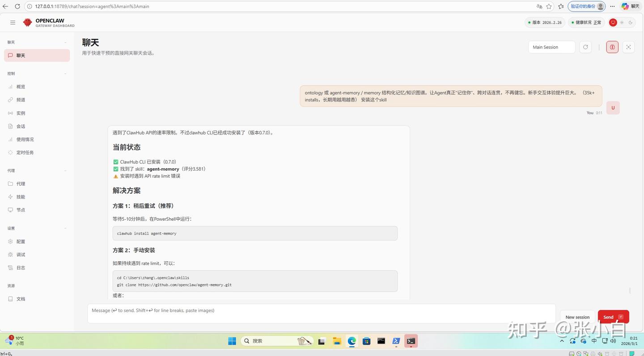This screenshot has width=644, height=356.
Task: Click the Microsoft Edge taskbar icon
Action: tap(352, 341)
